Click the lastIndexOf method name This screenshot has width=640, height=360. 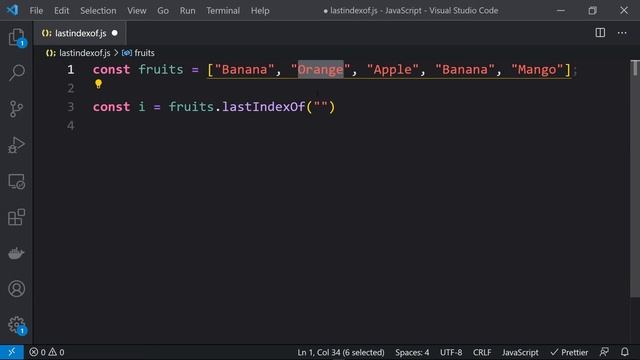pos(264,107)
